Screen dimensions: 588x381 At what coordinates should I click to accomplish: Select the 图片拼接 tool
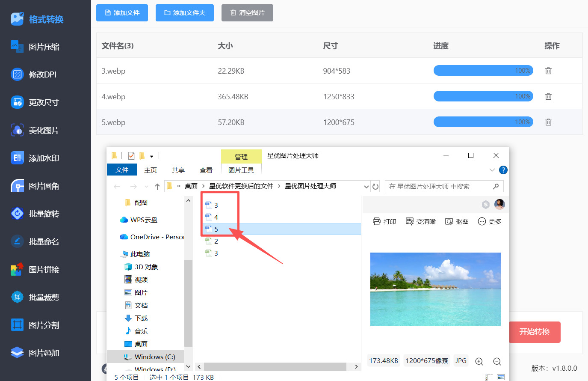(x=35, y=269)
